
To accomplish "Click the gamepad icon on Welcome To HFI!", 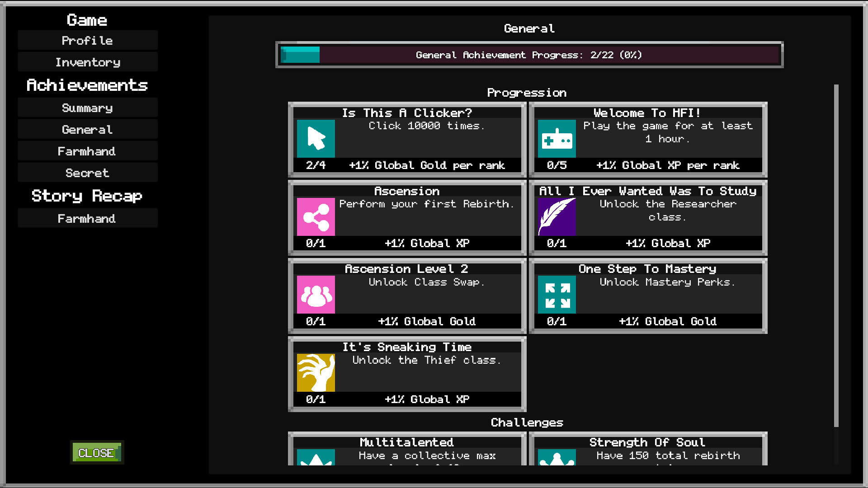I will click(557, 139).
